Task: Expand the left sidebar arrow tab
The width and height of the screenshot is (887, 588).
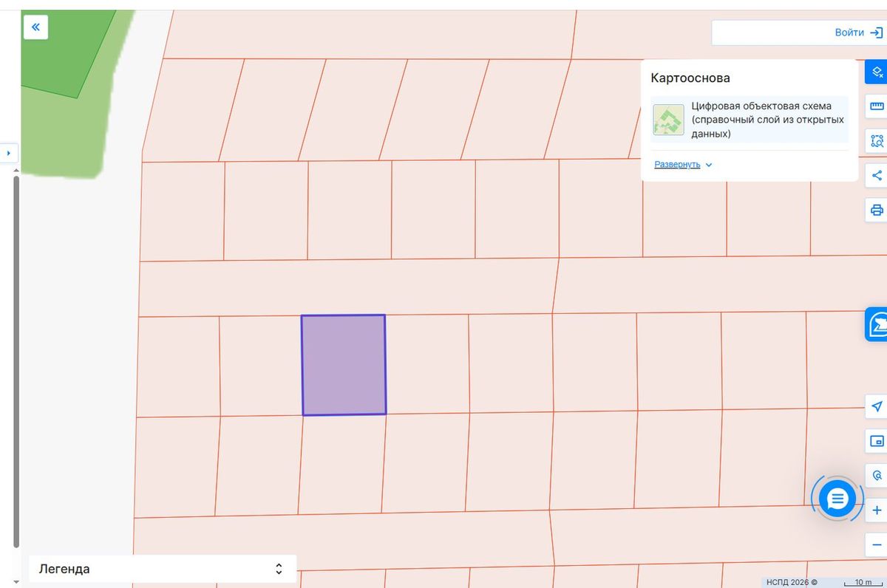Action: 9,153
